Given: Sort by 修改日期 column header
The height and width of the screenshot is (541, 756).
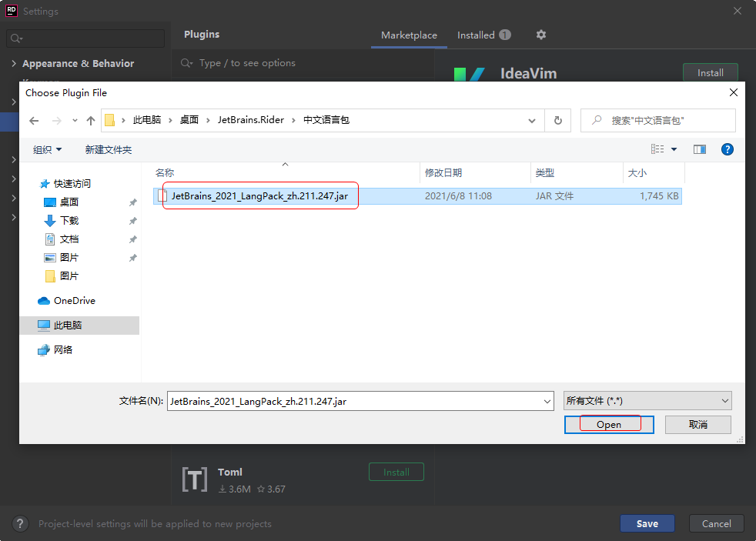Looking at the screenshot, I should (x=443, y=173).
